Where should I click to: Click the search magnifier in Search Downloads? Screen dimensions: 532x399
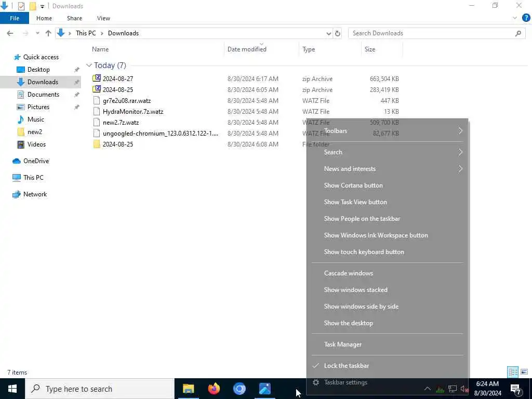(x=518, y=33)
